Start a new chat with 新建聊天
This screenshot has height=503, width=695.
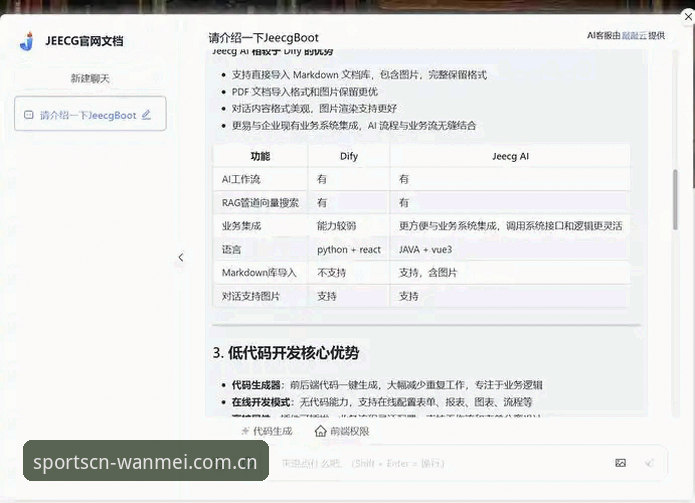90,78
